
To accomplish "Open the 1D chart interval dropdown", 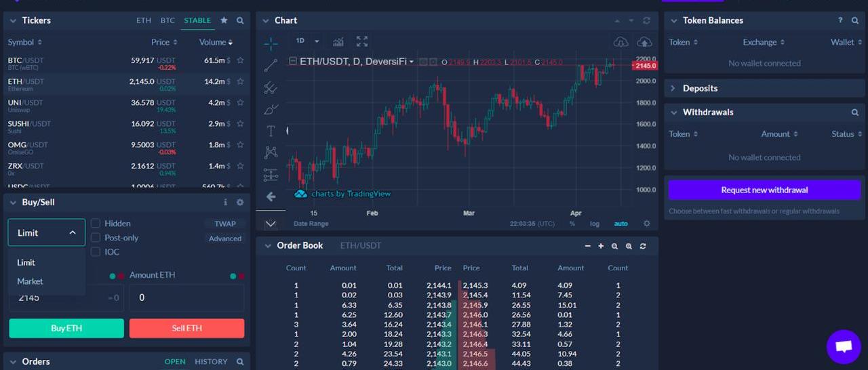I will click(x=307, y=41).
